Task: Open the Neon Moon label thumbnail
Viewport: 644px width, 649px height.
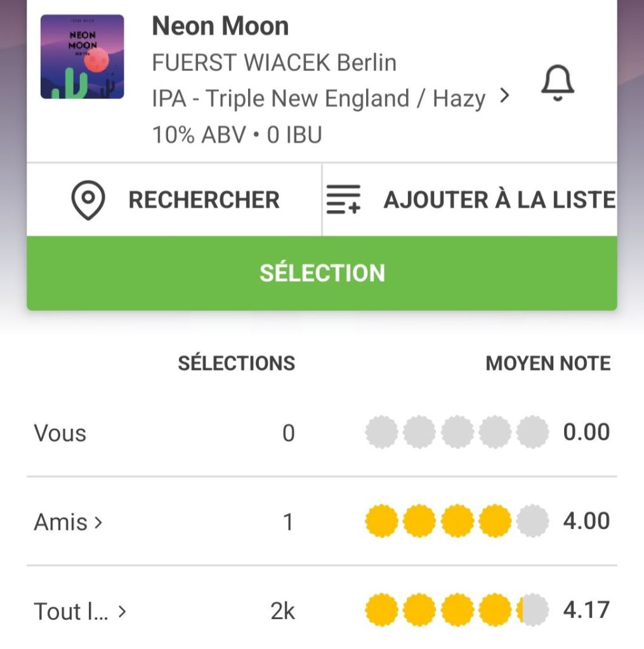Action: pos(82,57)
